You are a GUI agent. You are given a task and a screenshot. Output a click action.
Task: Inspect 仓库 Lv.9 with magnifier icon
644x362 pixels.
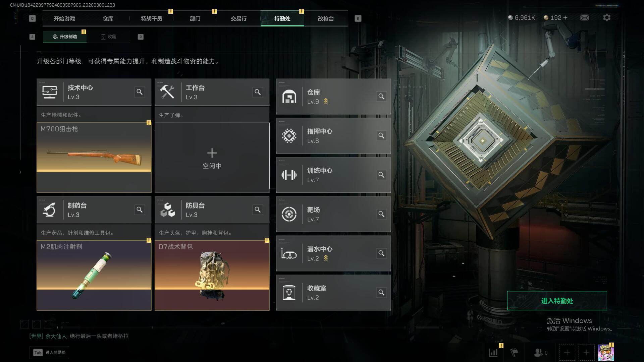(381, 97)
